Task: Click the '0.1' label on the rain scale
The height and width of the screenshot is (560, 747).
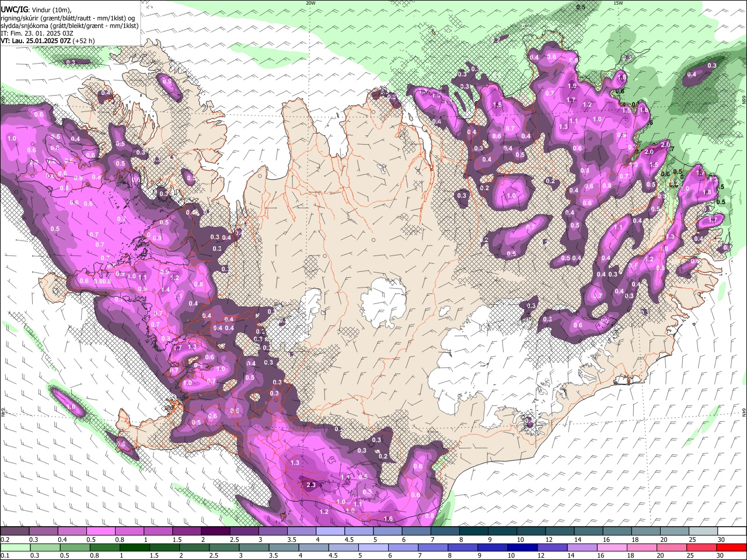Action: [x=4, y=555]
